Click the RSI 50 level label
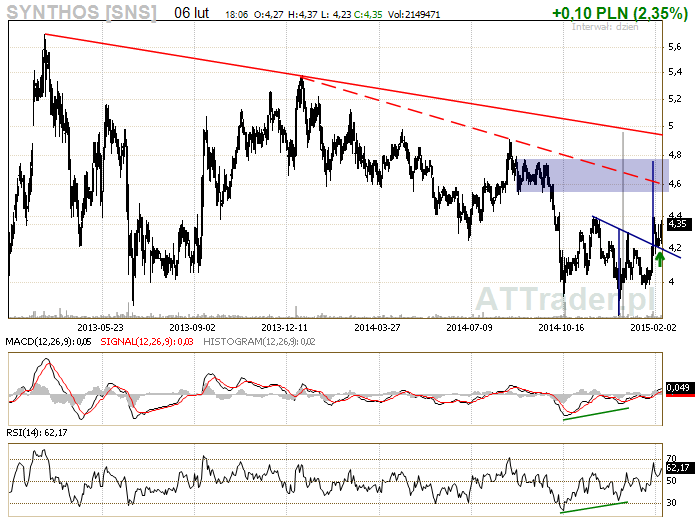This screenshot has width=700, height=522. pyautogui.click(x=671, y=481)
